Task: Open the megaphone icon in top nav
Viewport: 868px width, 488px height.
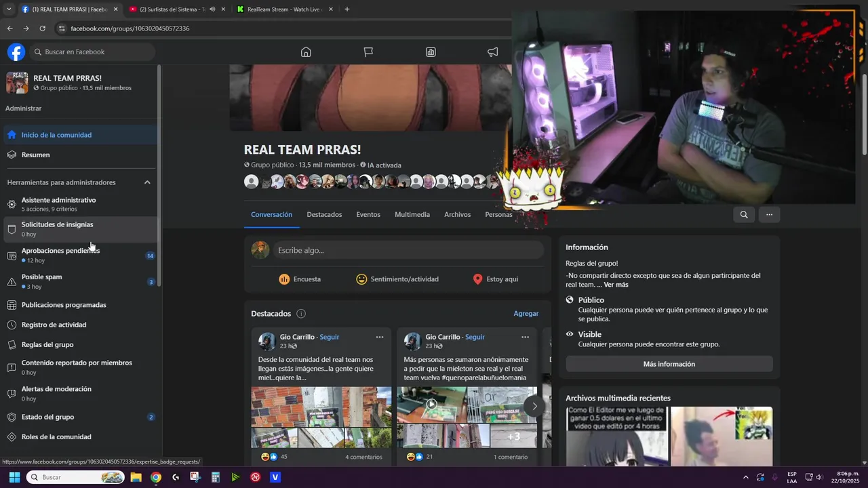Action: pyautogui.click(x=493, y=52)
